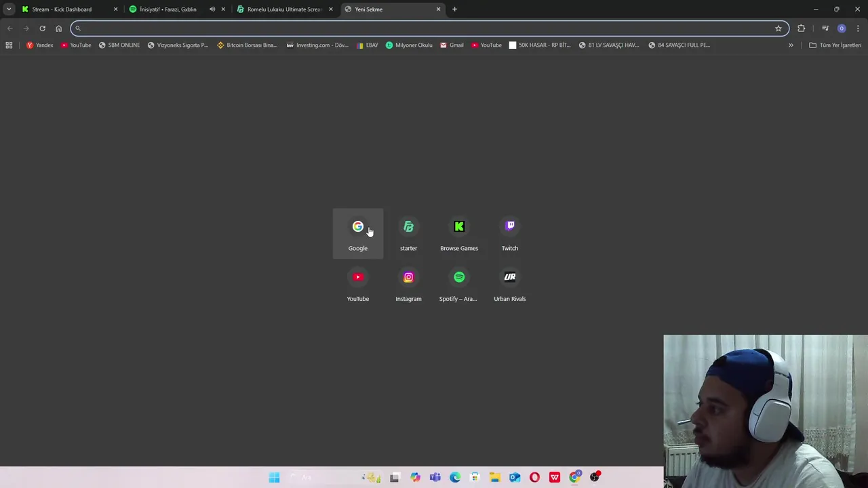Viewport: 868px width, 488px height.
Task: Close the Romelu Lukaku tab
Action: [x=331, y=9]
